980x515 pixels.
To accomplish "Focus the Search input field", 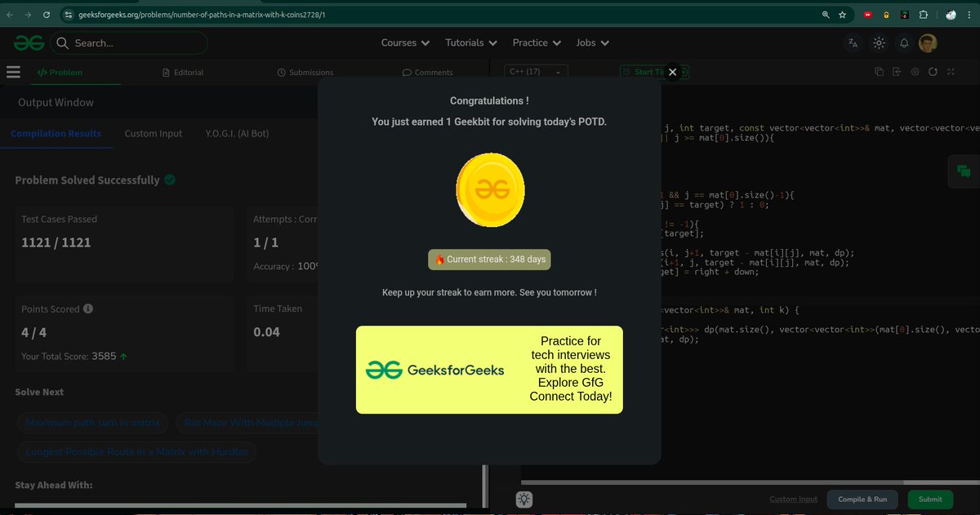I will click(x=129, y=42).
